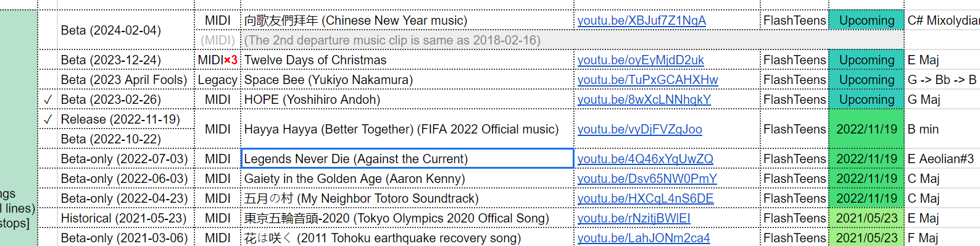
Task: Follow the youtu.be/Dsv65NW0PmY link
Action: click(x=647, y=179)
